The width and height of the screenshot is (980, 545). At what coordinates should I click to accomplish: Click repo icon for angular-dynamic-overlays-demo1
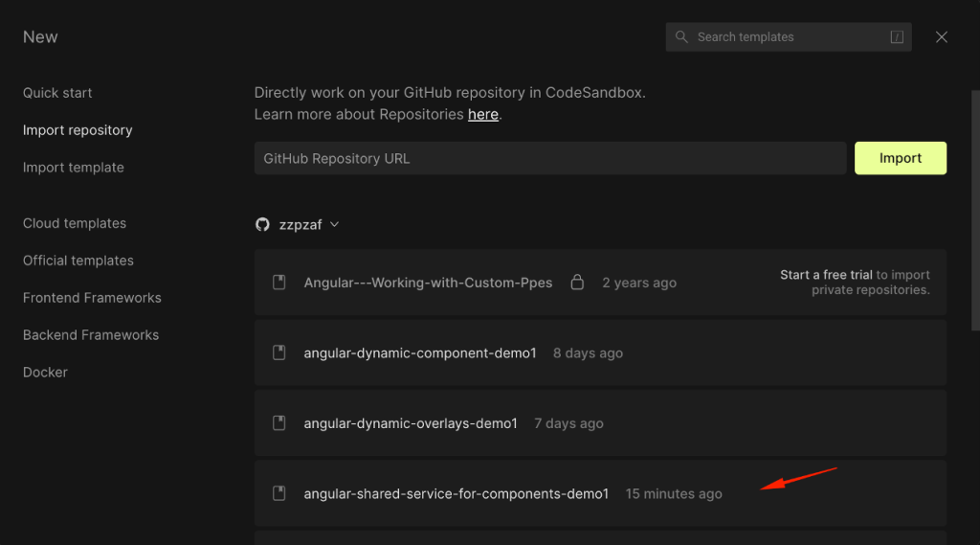(278, 423)
